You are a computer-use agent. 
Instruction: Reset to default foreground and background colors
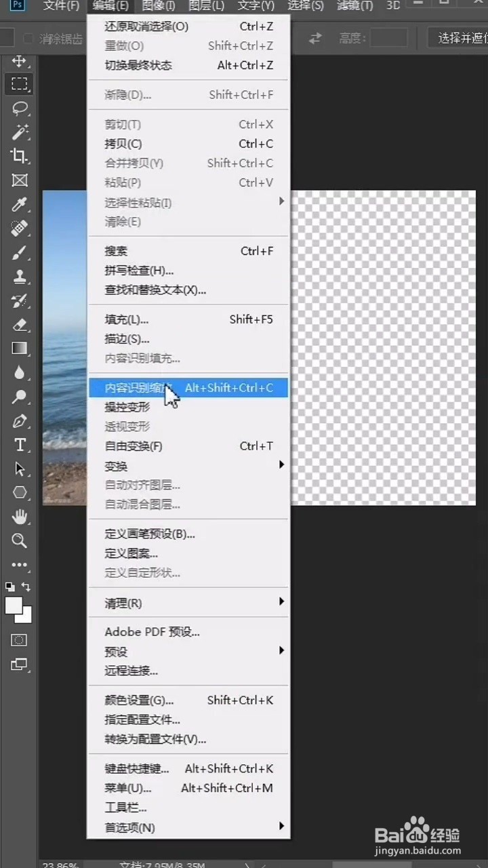coord(9,587)
